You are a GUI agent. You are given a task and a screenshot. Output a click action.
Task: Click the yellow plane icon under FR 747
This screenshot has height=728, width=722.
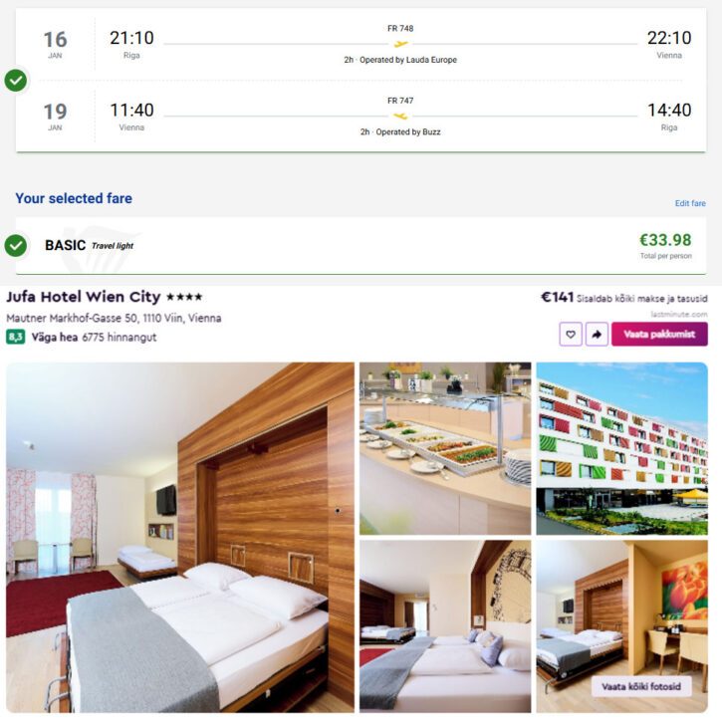click(x=400, y=117)
